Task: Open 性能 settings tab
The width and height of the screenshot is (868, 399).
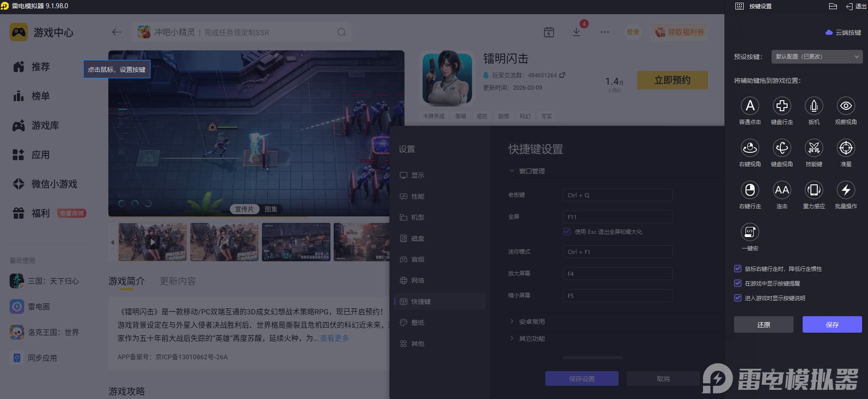Action: pos(440,196)
